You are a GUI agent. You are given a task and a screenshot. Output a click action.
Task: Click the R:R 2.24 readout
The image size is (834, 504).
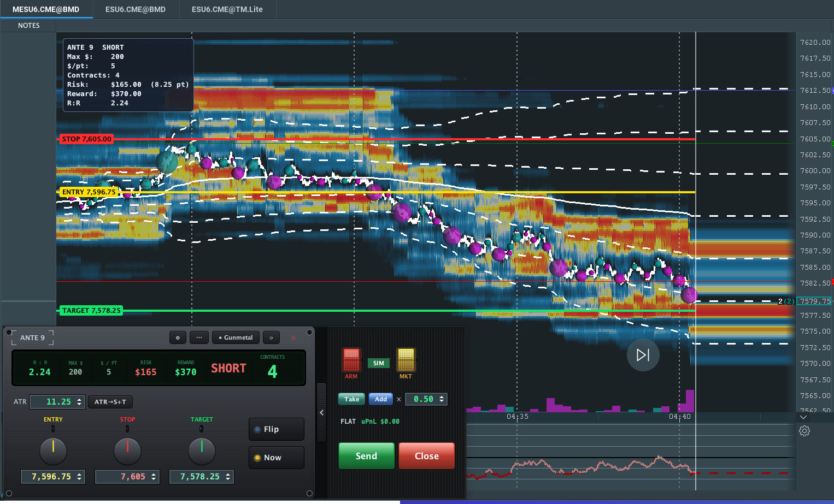click(39, 372)
